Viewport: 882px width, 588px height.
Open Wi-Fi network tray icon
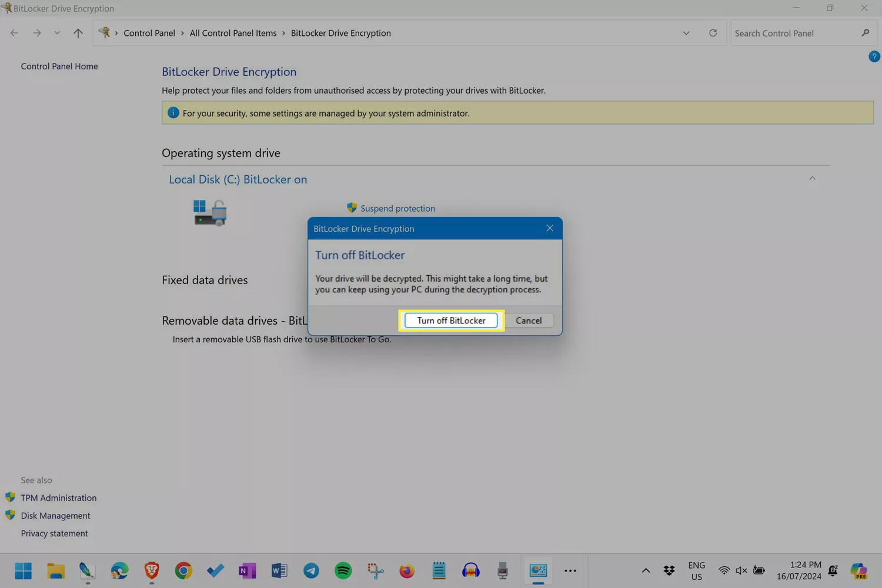(724, 570)
